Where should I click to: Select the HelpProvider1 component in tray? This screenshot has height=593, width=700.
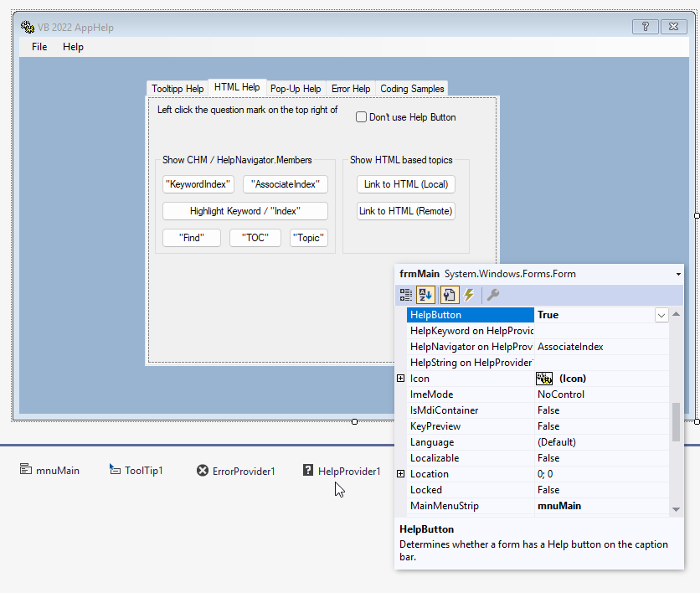pyautogui.click(x=342, y=471)
